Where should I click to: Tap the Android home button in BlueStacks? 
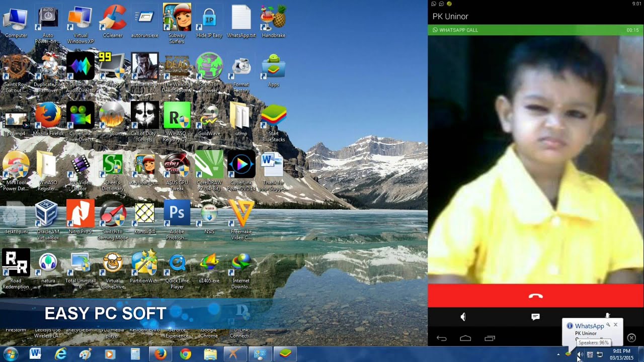(465, 338)
